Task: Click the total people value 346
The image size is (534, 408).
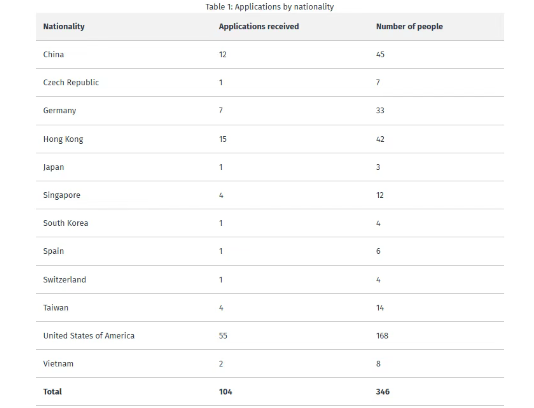Action: (383, 392)
